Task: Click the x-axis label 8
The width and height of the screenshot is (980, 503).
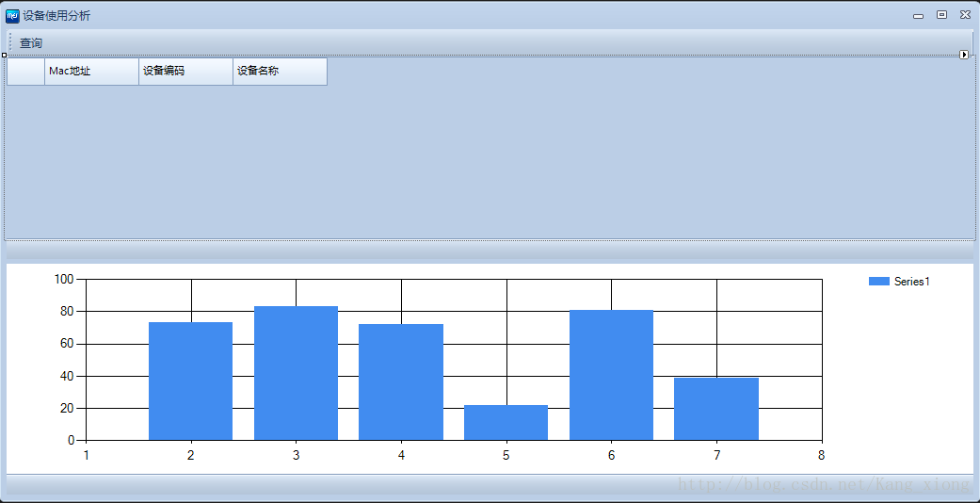Action: [x=821, y=456]
